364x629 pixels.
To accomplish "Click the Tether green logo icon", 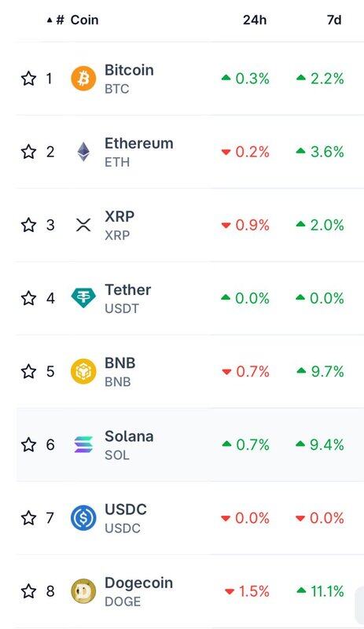I will coord(83,298).
